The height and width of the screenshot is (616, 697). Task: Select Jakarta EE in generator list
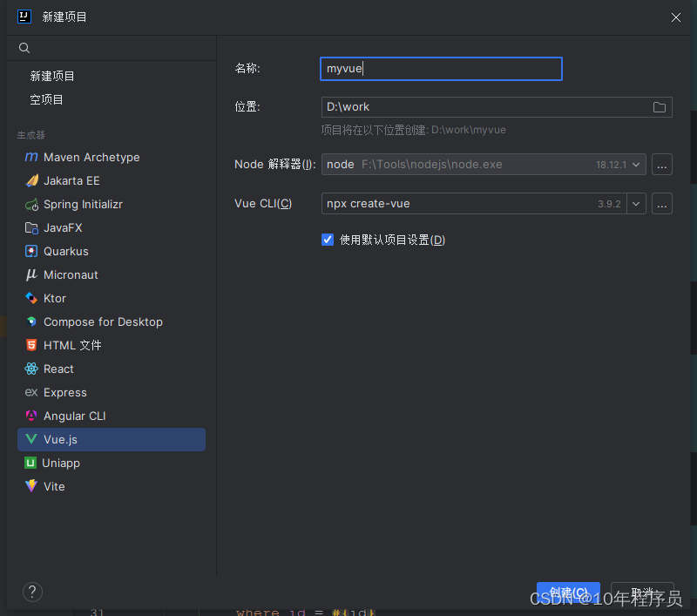tap(112, 181)
